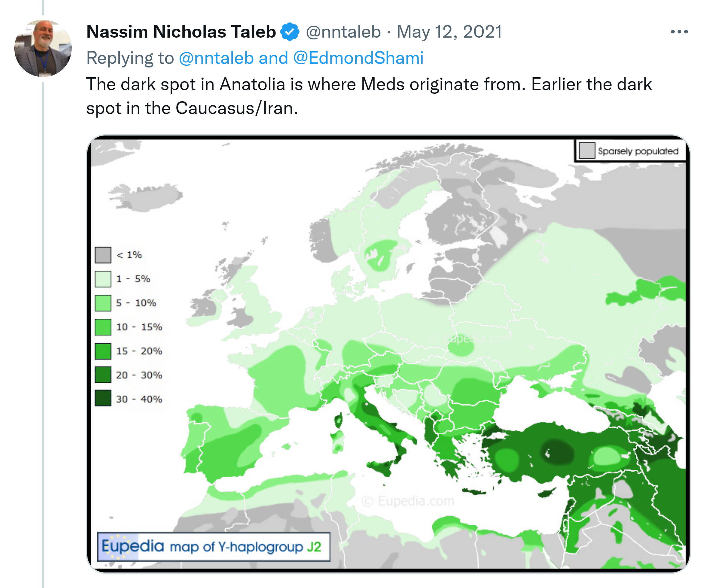Click the Nassim Nicholas Taleb display name
The height and width of the screenshot is (588, 709).
tap(181, 32)
